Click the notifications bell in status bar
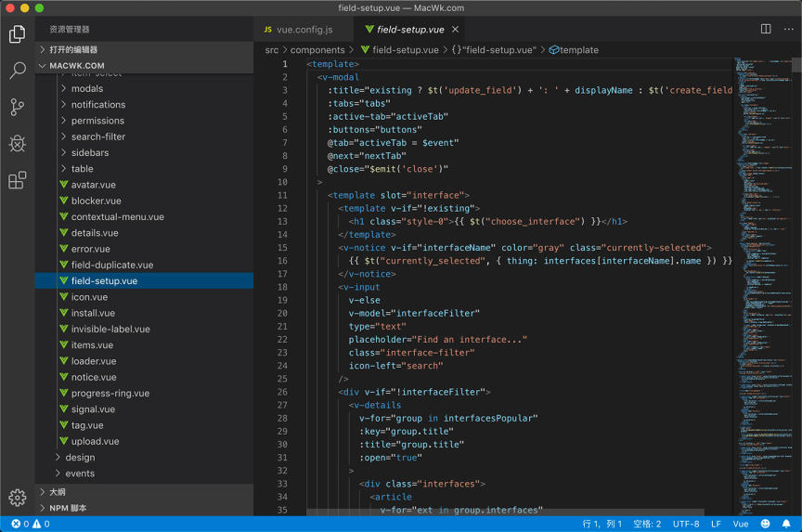This screenshot has width=802, height=532. coord(786,524)
